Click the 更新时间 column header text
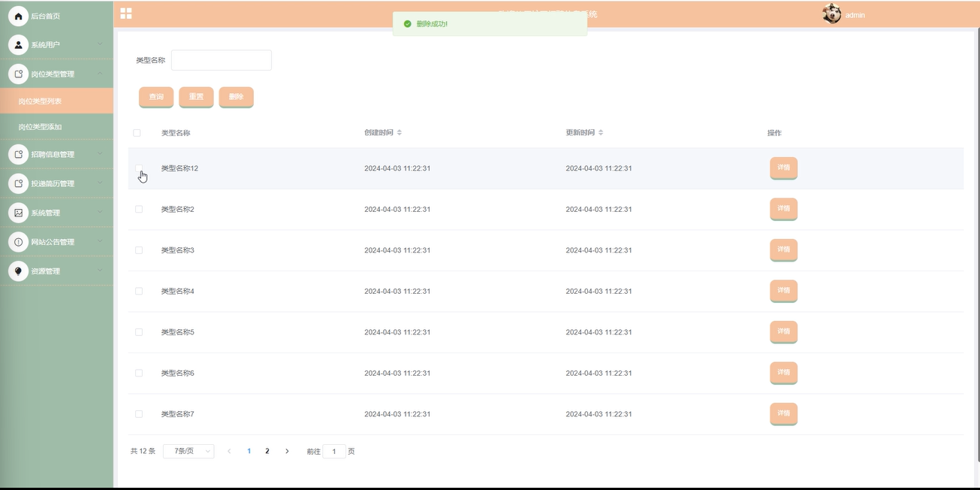 pos(580,133)
